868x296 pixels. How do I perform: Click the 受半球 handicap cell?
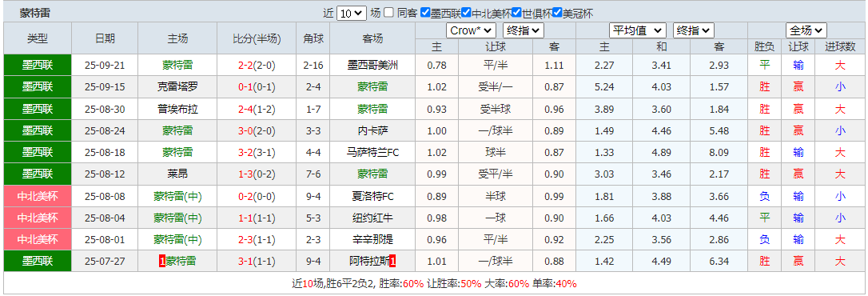[x=496, y=109]
